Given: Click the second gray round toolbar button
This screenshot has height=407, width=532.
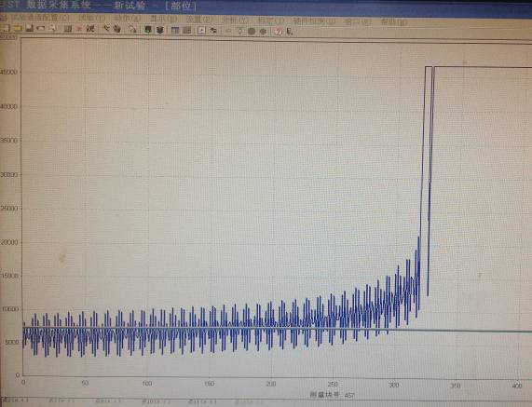Looking at the screenshot, I should 263,32.
